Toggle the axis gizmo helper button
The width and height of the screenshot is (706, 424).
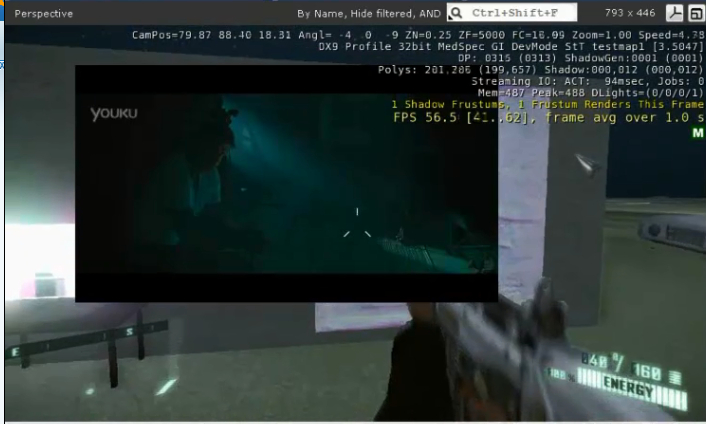coord(674,13)
